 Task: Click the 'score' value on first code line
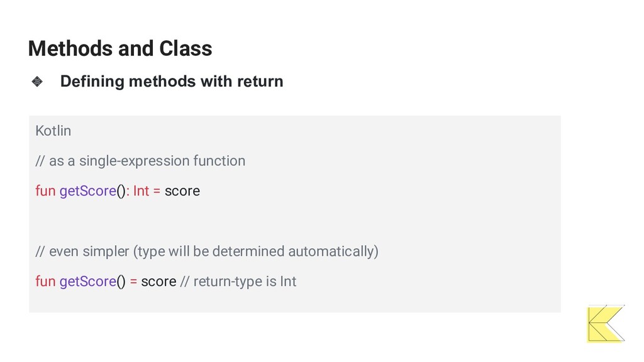[x=182, y=191]
